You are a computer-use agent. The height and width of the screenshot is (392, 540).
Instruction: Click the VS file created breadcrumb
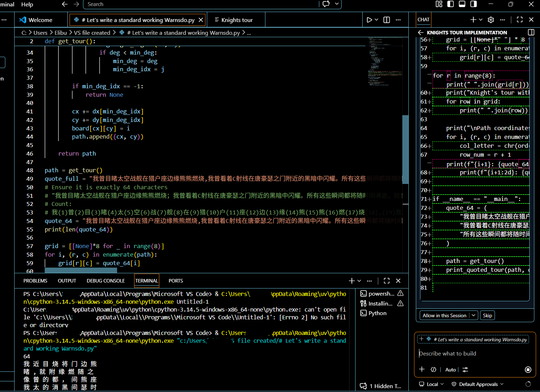92,33
